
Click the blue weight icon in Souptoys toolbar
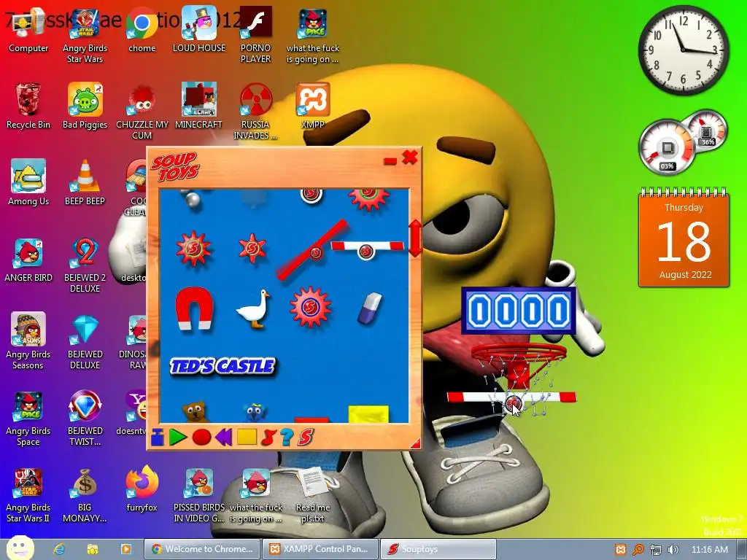tap(158, 437)
